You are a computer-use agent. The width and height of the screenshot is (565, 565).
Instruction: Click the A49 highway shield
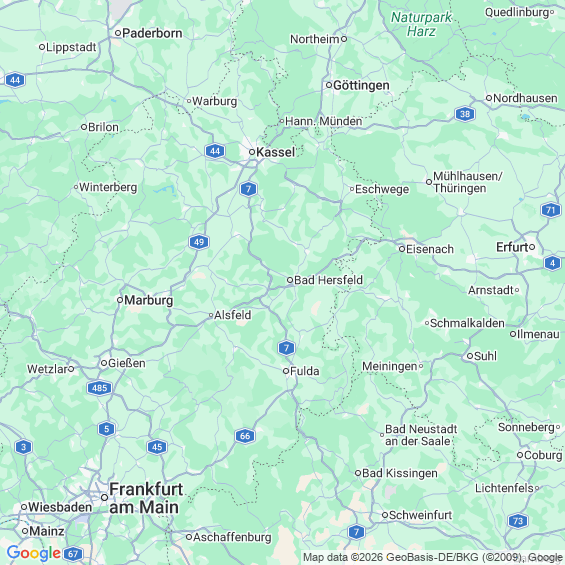click(x=199, y=242)
